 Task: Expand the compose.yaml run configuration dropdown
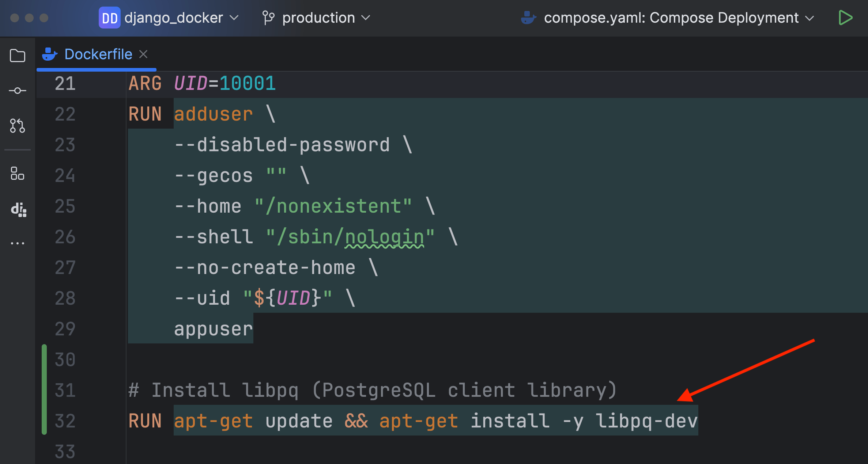[x=810, y=18]
